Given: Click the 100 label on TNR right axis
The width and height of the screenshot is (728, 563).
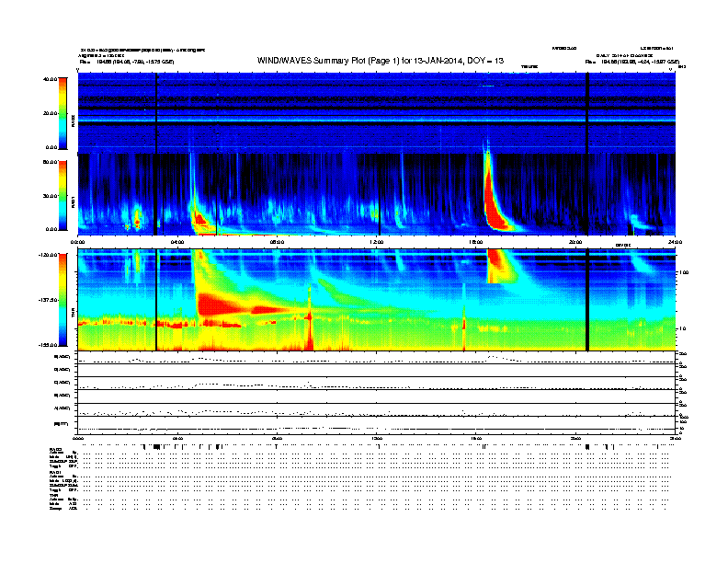Looking at the screenshot, I should pyautogui.click(x=682, y=272).
